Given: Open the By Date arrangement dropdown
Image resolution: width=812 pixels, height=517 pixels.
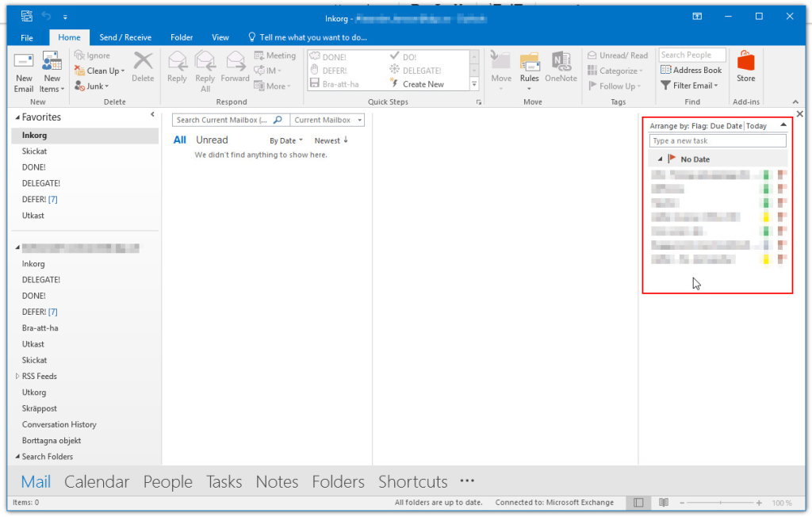Looking at the screenshot, I should coord(286,141).
